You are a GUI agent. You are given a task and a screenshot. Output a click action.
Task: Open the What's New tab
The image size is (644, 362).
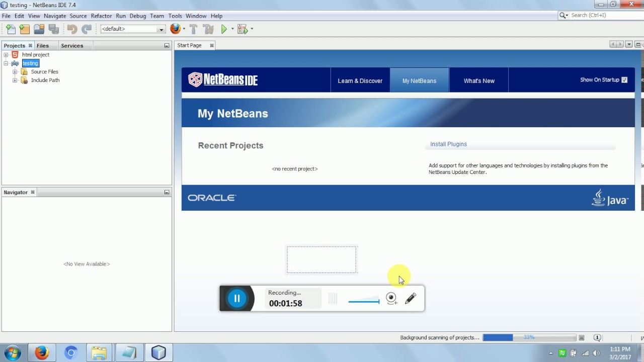tap(479, 80)
